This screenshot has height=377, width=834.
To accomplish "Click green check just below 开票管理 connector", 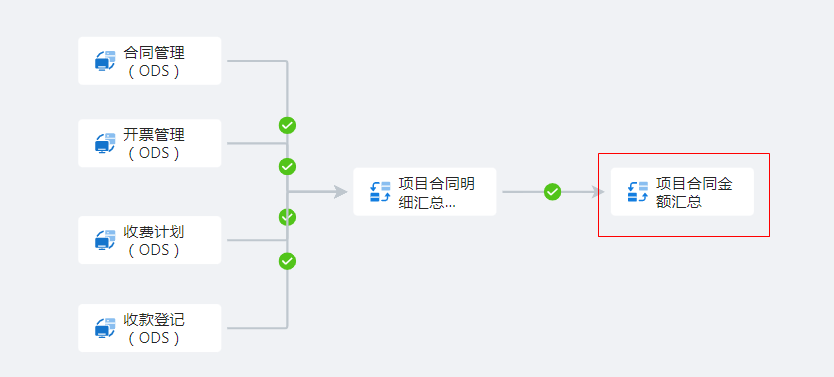I will pos(287,166).
